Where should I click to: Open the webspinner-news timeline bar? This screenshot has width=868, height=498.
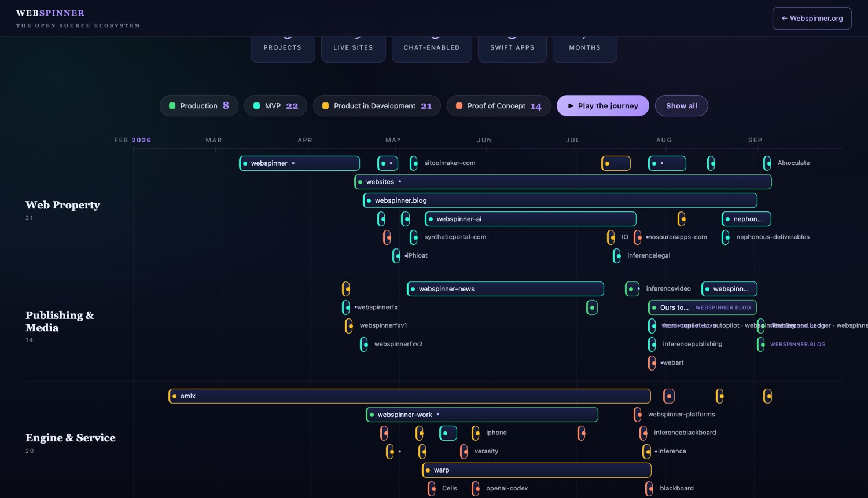(x=506, y=289)
